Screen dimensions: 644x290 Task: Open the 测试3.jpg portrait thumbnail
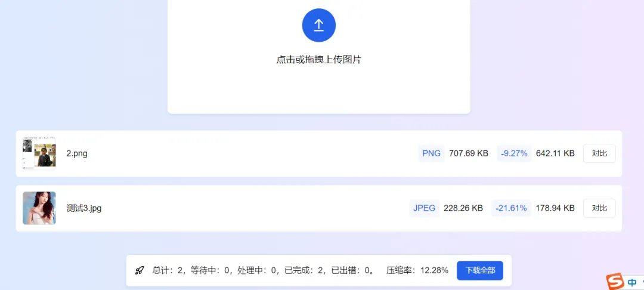[39, 208]
